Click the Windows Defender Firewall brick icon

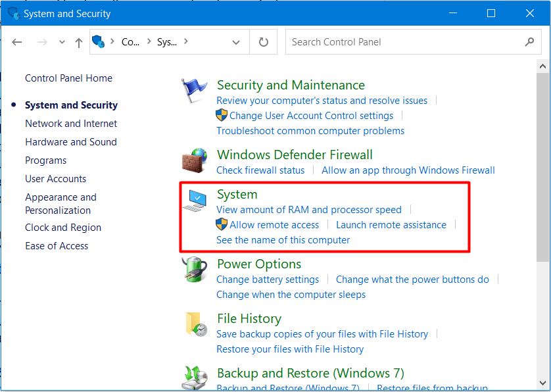[x=195, y=160]
